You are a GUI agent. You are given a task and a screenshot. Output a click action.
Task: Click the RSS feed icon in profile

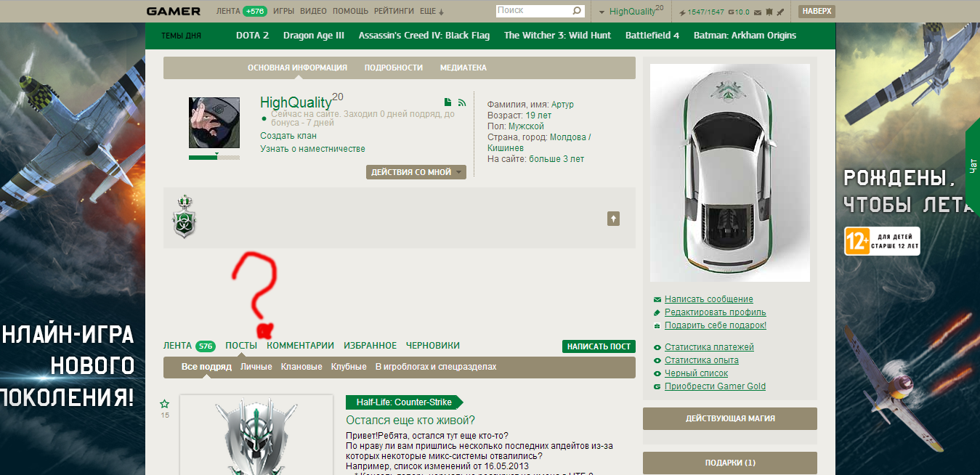pyautogui.click(x=461, y=102)
